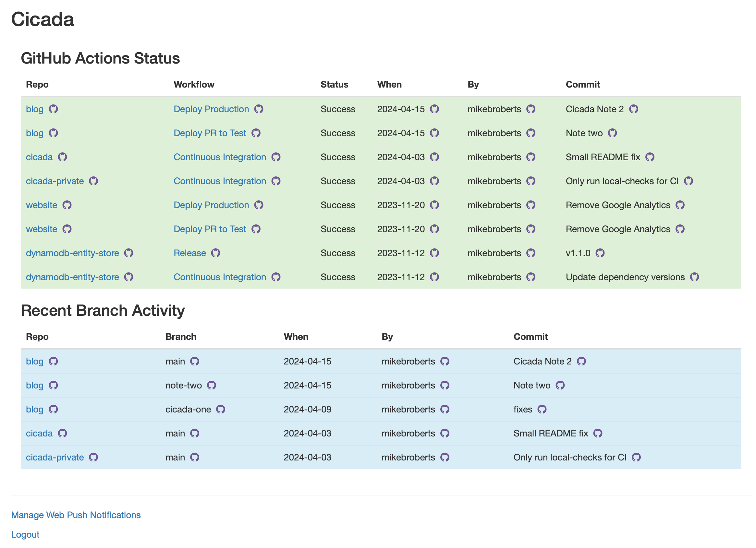756x548 pixels.
Task: Click GitHub icon after Small README fix in Actions table
Action: point(650,157)
